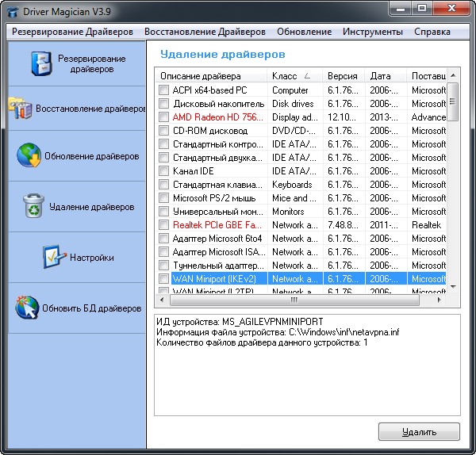The image size is (476, 455).
Task: Check the ACPI x64-based PC driver checkbox
Action: (163, 90)
